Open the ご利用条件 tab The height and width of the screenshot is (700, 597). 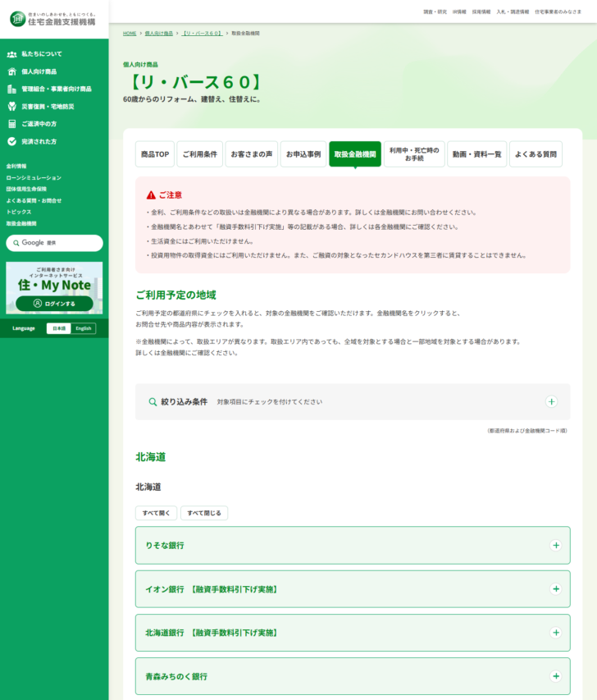[199, 154]
